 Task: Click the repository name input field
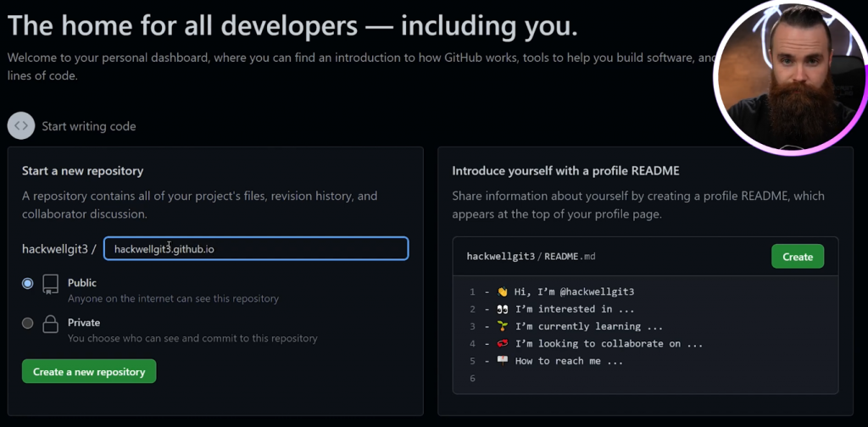(256, 248)
